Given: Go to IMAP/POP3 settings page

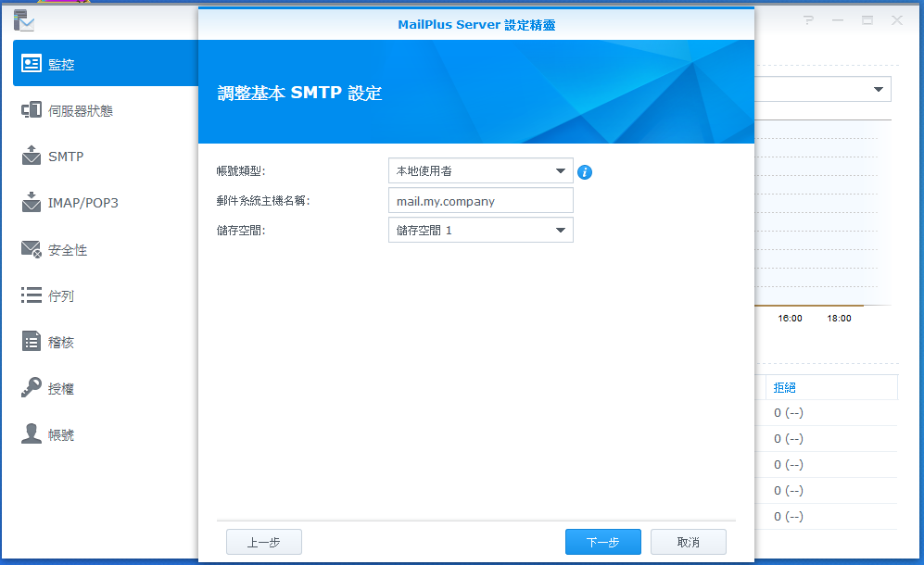Looking at the screenshot, I should click(x=106, y=203).
